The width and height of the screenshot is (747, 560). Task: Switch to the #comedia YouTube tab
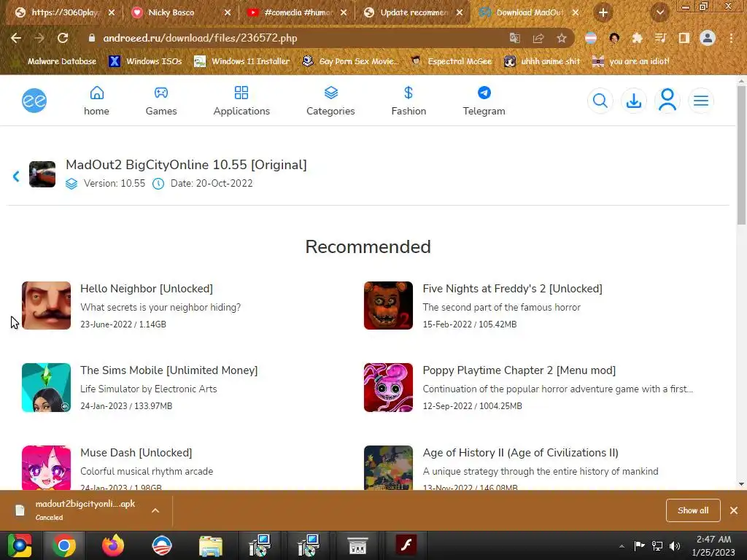pos(296,12)
